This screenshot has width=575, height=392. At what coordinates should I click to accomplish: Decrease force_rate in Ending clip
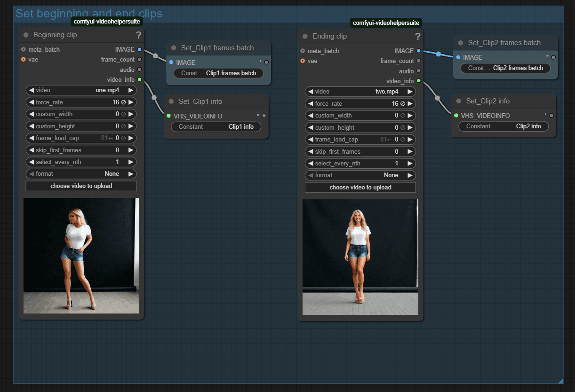click(x=311, y=103)
